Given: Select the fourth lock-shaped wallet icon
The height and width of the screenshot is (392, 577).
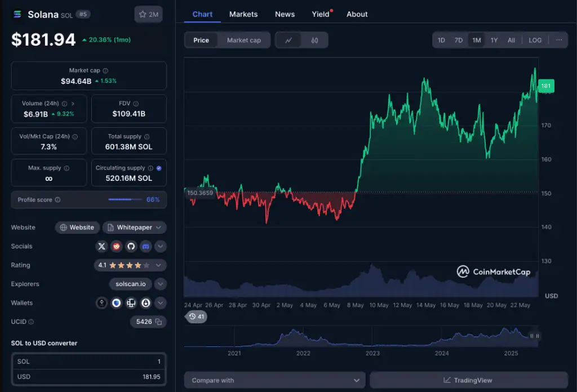Looking at the screenshot, I should click(x=146, y=303).
